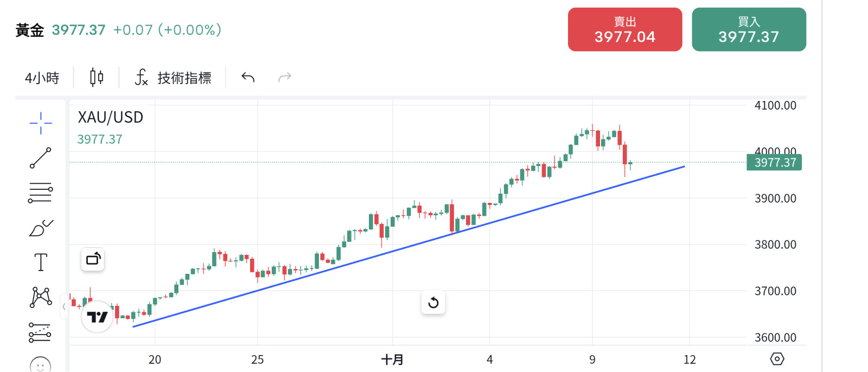Select the long position projection tool
The height and width of the screenshot is (372, 868).
(40, 332)
